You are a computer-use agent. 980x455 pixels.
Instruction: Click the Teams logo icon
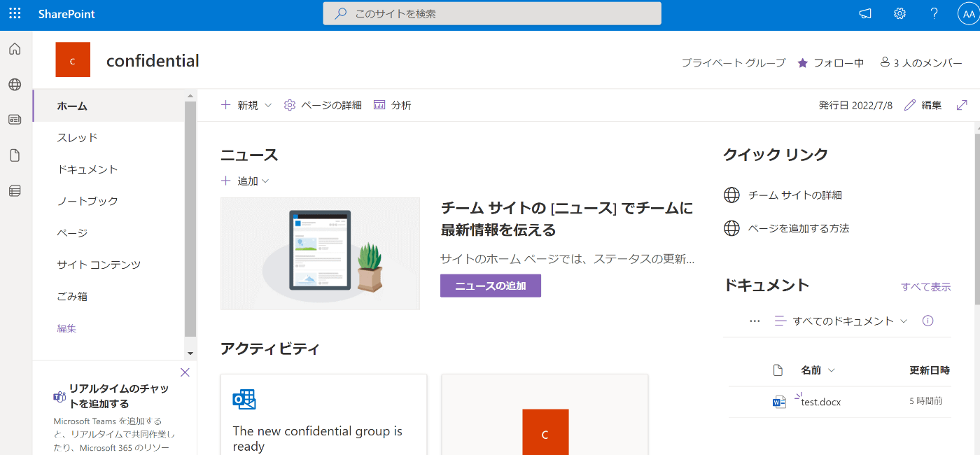click(59, 397)
